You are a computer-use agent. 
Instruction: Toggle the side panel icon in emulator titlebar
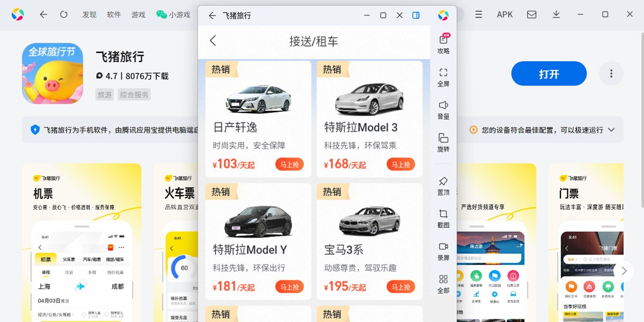tap(416, 16)
